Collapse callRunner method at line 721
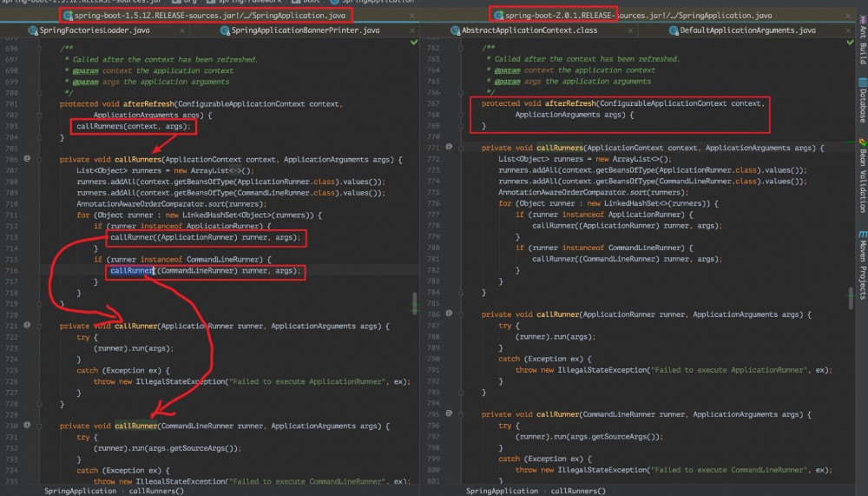 point(39,327)
